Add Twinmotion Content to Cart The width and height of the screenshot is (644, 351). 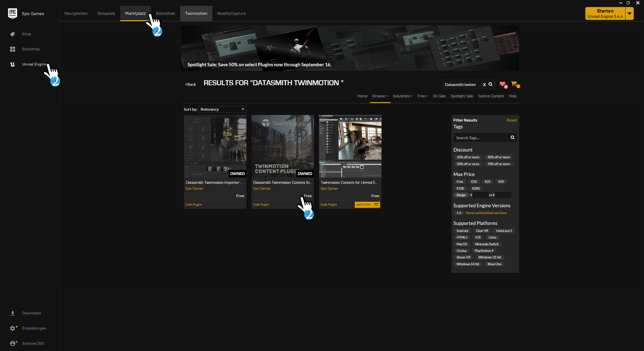(364, 204)
